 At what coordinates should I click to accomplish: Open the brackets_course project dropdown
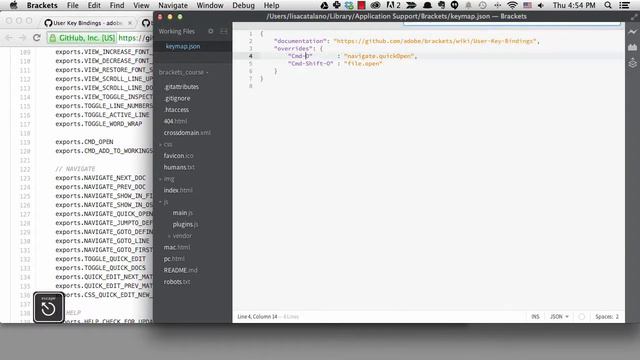[x=184, y=72]
